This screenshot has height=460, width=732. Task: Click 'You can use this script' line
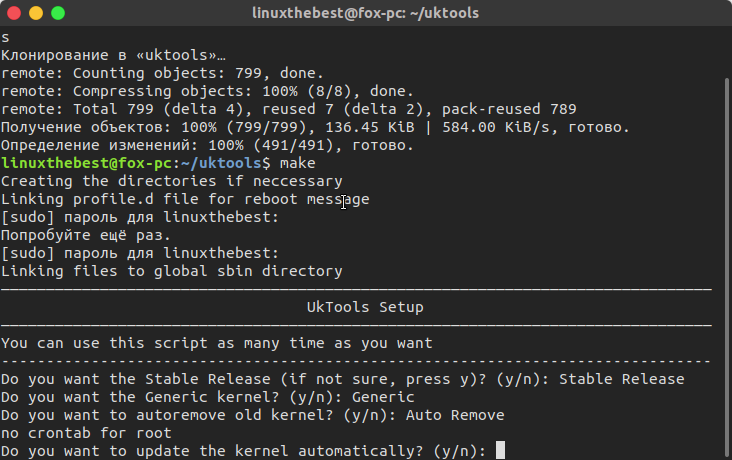coord(217,343)
